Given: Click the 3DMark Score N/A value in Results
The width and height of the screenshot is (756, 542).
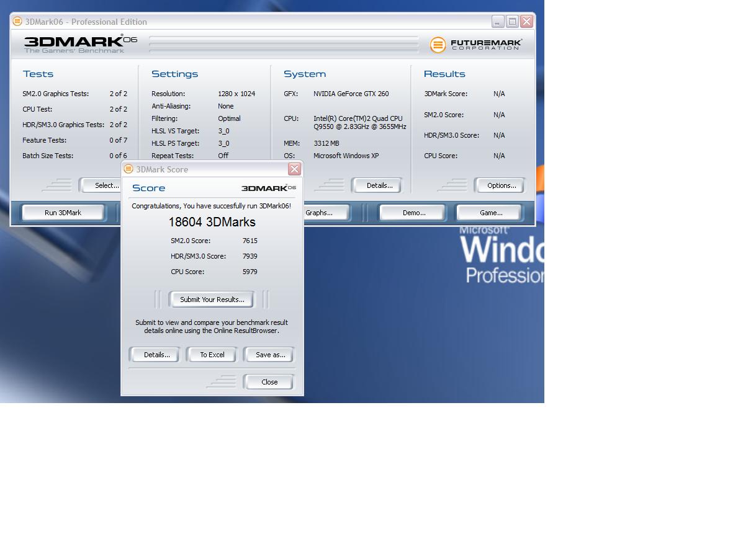Looking at the screenshot, I should tap(499, 94).
